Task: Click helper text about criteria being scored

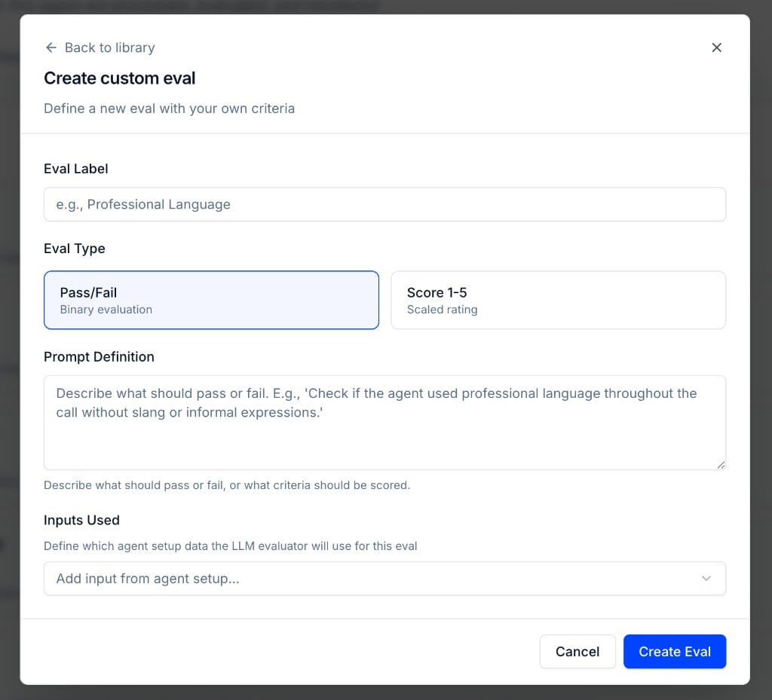Action: click(x=227, y=485)
